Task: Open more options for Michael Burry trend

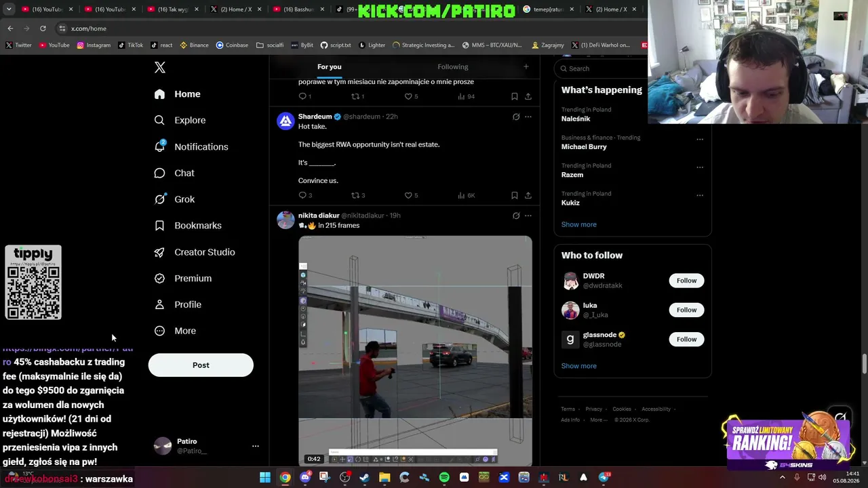Action: coord(700,139)
